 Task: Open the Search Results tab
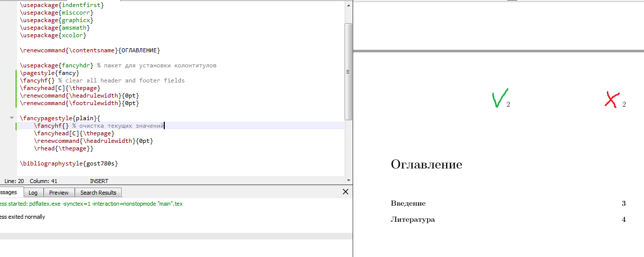(98, 193)
